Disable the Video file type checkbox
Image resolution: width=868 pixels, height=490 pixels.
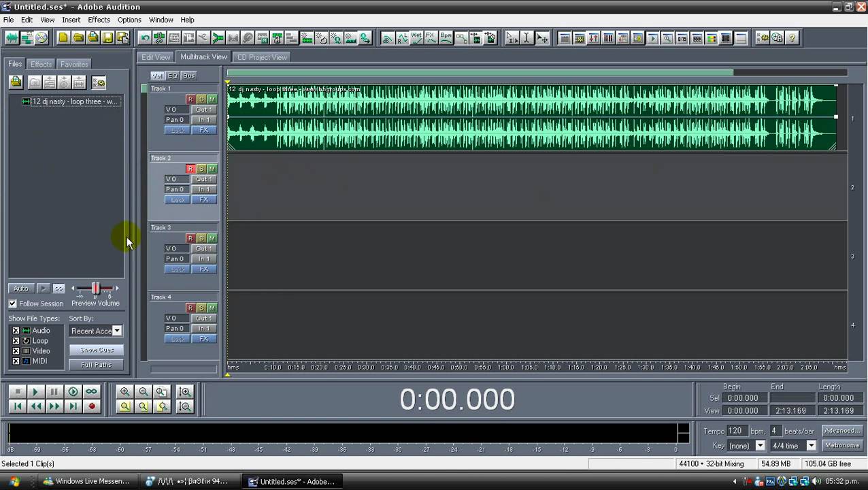[x=16, y=350]
